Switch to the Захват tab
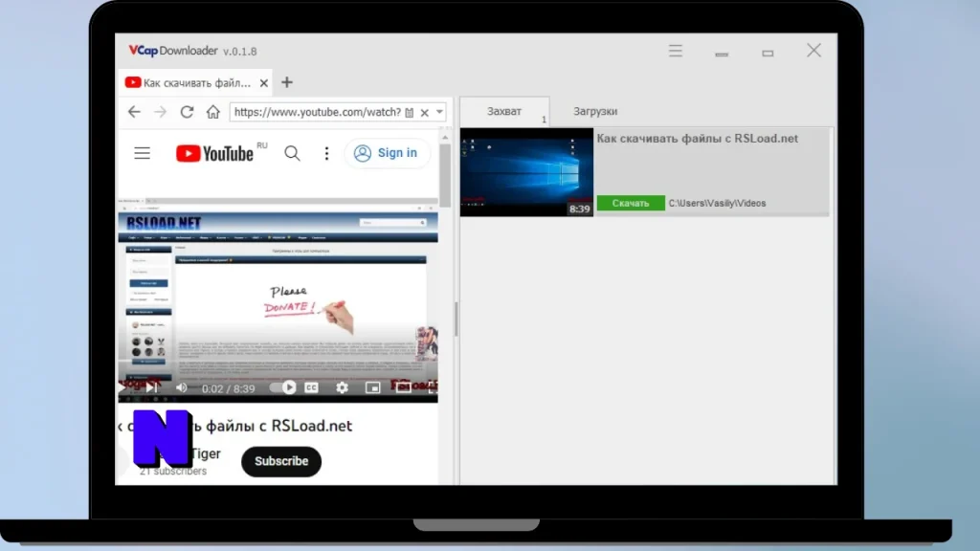 [x=504, y=111]
